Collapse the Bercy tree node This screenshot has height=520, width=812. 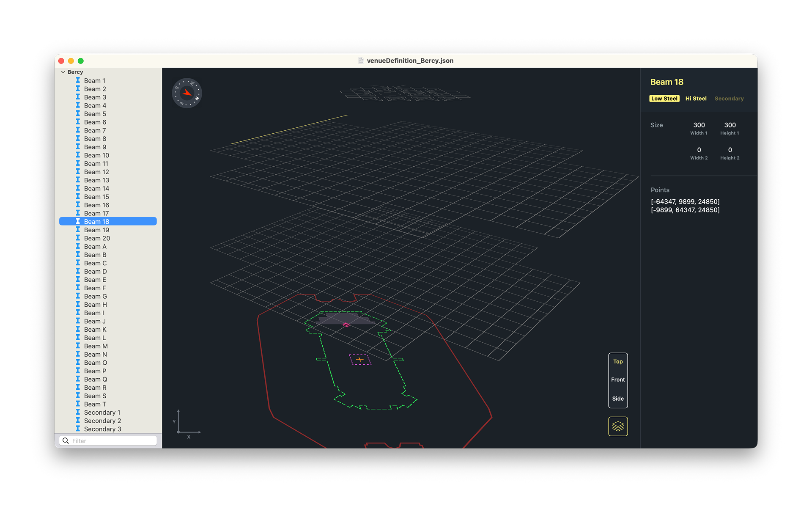(63, 72)
